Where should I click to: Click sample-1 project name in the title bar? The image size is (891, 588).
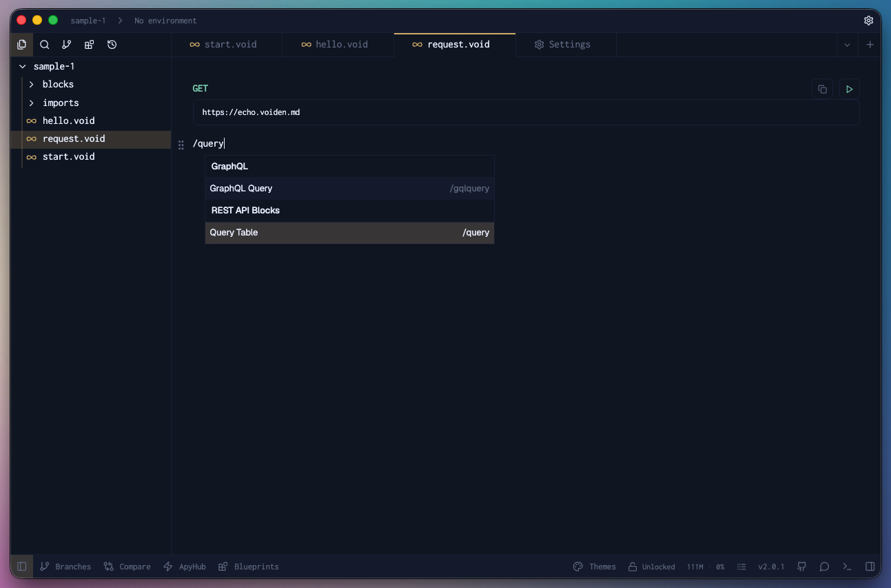pyautogui.click(x=88, y=21)
